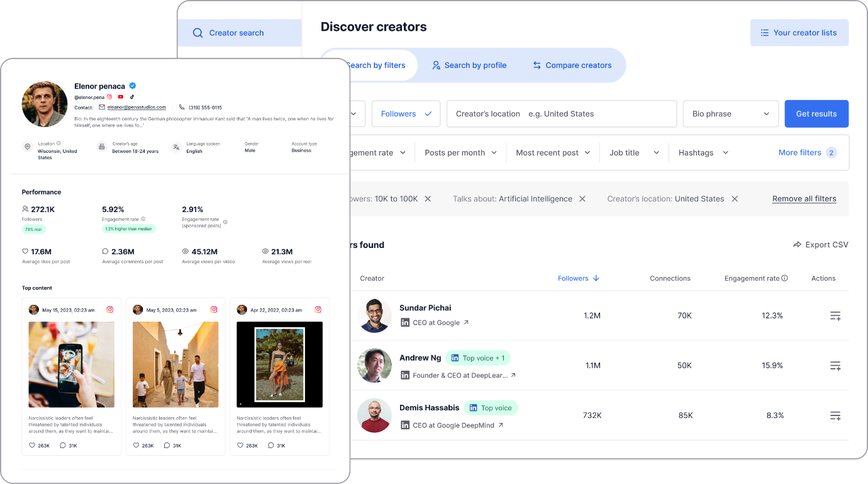Expand the Most recent post dropdown
Viewport: 868px width, 484px height.
pos(552,152)
